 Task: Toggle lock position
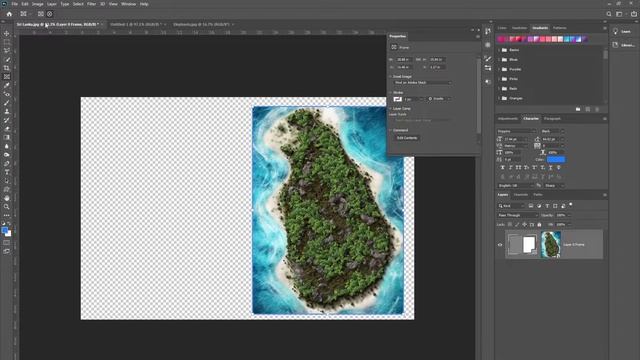(524, 224)
